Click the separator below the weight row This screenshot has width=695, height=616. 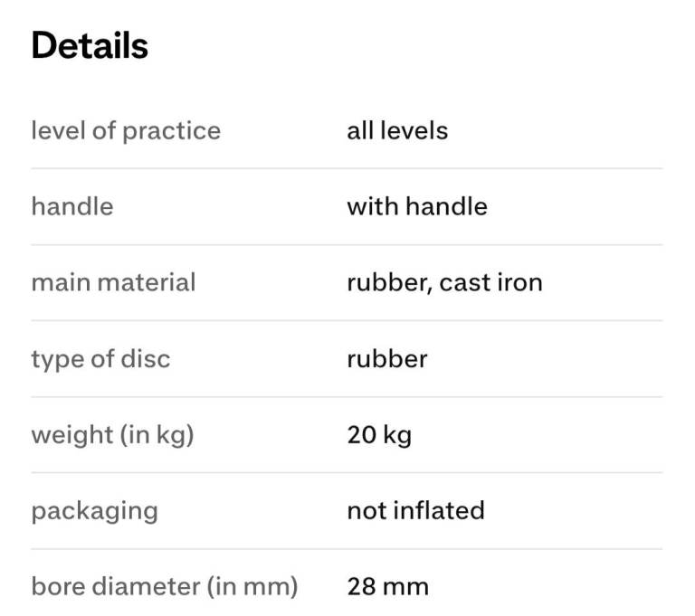tap(347, 472)
